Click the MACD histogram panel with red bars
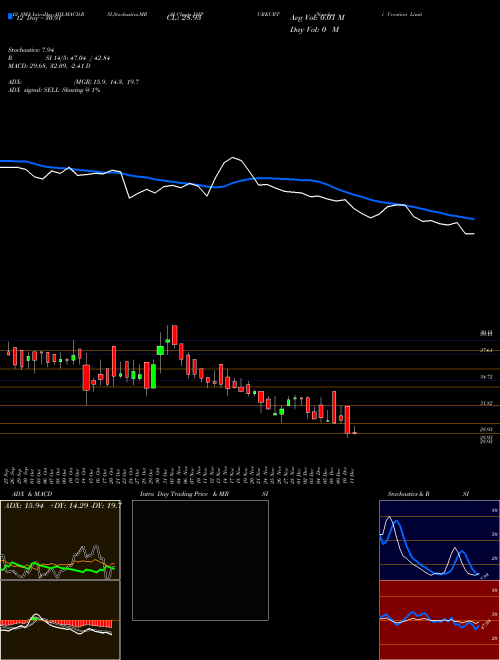This screenshot has height=660, width=500. (x=60, y=620)
